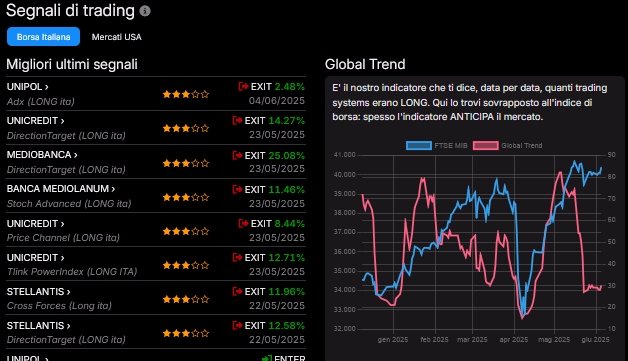Click the green ENTER icon on the bottom UNIPOL row
Viewport: 628px width, 361px height.
(x=266, y=358)
